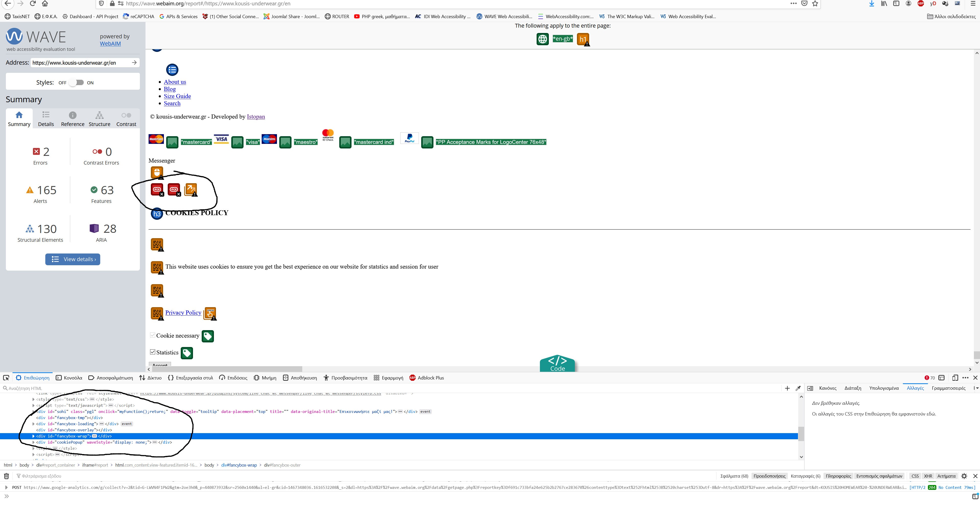Click the list structure icon above About us

coord(172,70)
